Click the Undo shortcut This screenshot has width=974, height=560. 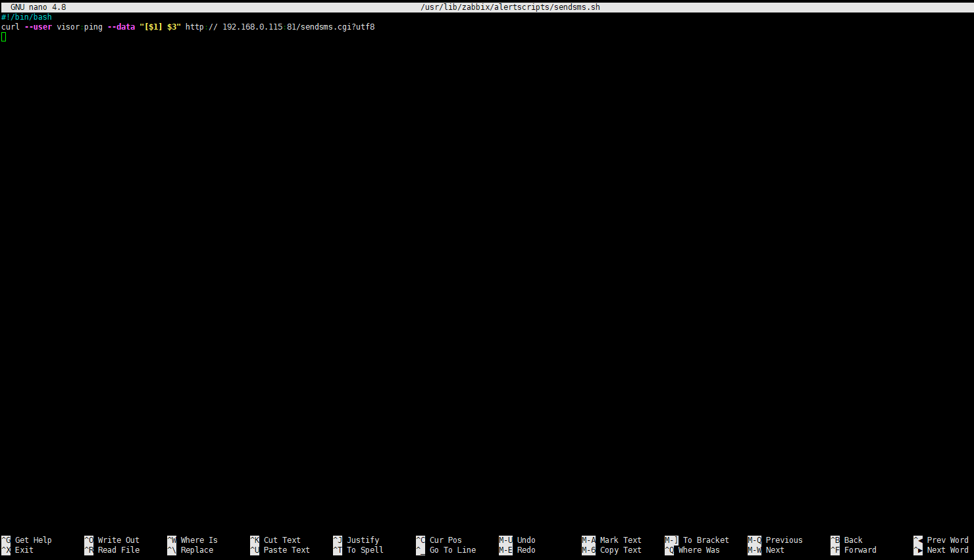coord(526,540)
